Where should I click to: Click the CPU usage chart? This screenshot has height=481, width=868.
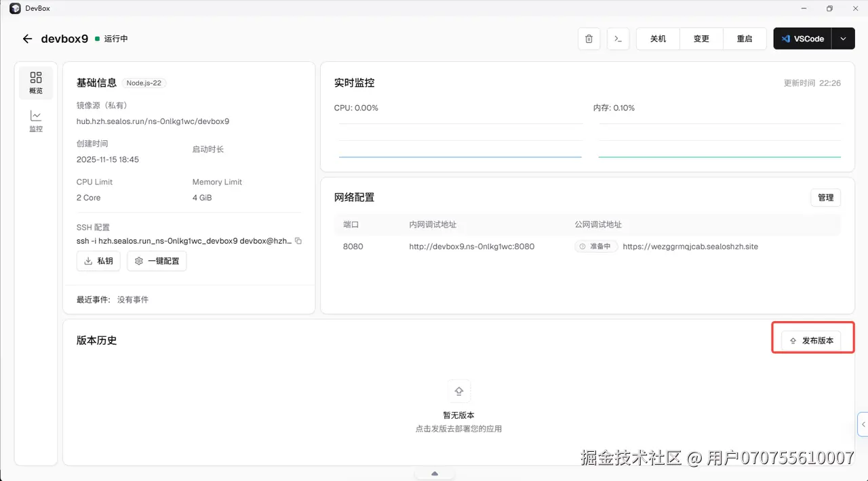(x=460, y=140)
